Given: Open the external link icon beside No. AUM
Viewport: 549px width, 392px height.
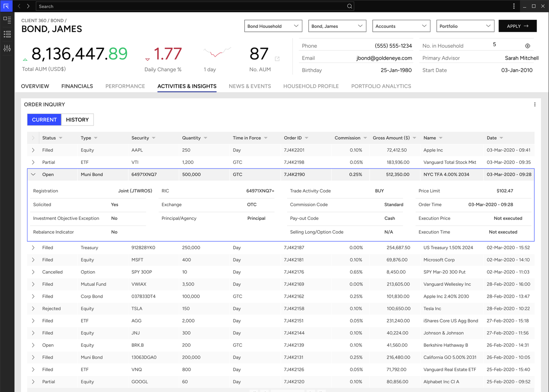Looking at the screenshot, I should [277, 59].
